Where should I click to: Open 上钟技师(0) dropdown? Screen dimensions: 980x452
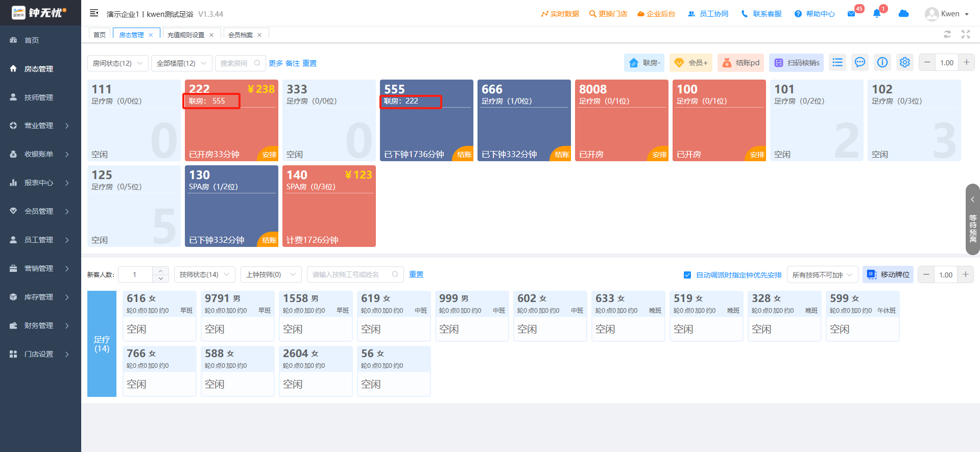coord(271,274)
